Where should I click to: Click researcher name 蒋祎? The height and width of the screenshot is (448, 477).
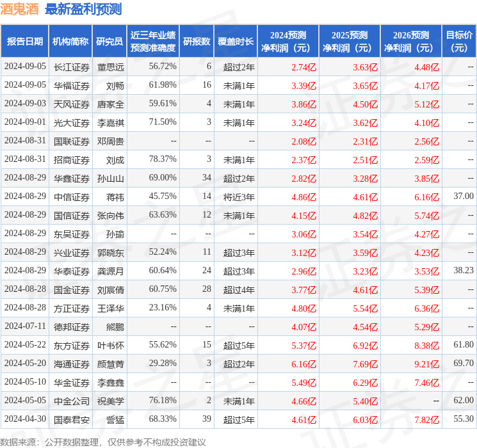point(115,197)
